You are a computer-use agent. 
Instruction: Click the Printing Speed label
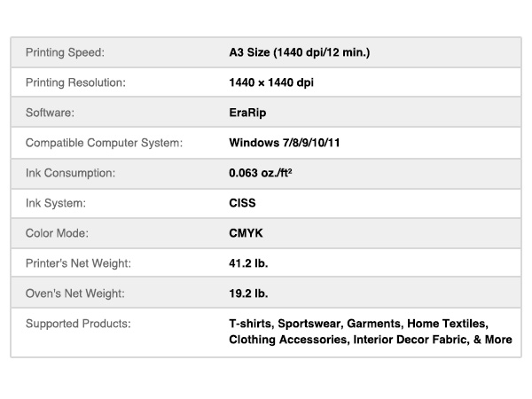coord(66,52)
